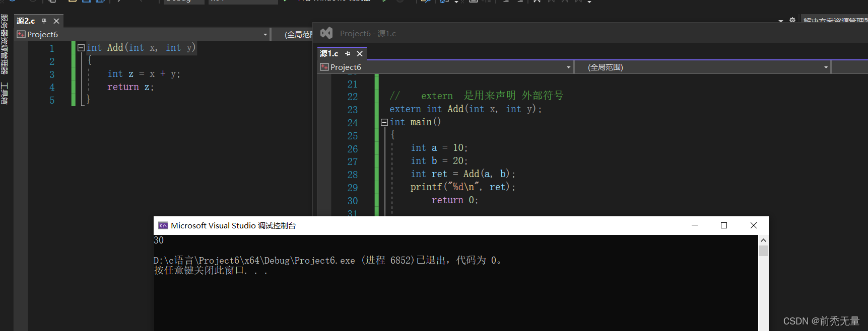Image resolution: width=868 pixels, height=331 pixels.
Task: Click the Project6.exe exit path message
Action: (x=328, y=261)
